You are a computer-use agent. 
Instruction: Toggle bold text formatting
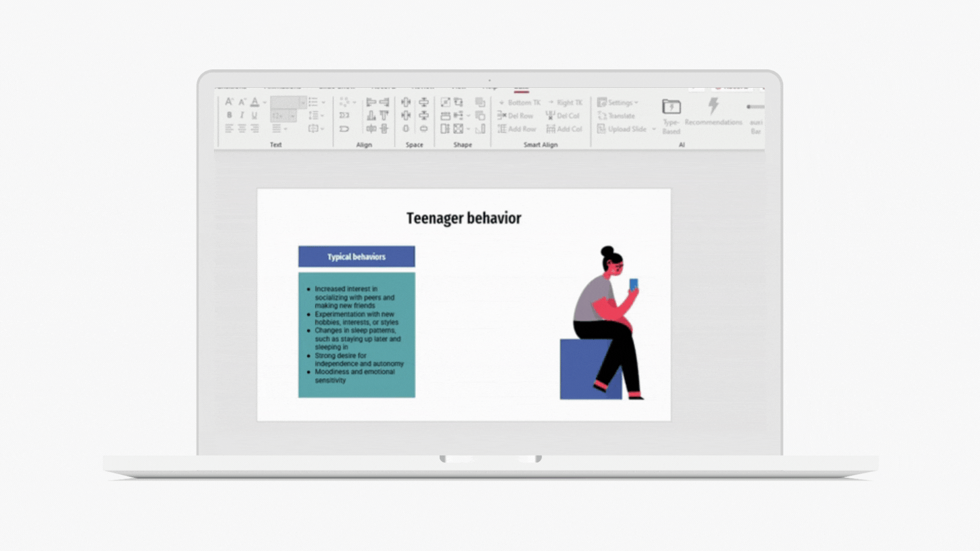coord(229,115)
